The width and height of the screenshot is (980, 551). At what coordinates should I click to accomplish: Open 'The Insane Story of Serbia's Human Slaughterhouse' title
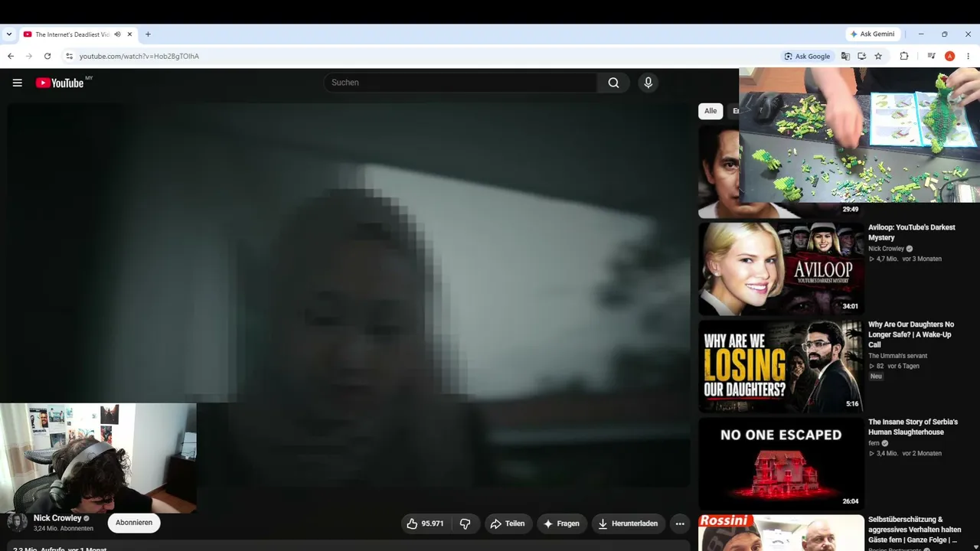click(913, 427)
